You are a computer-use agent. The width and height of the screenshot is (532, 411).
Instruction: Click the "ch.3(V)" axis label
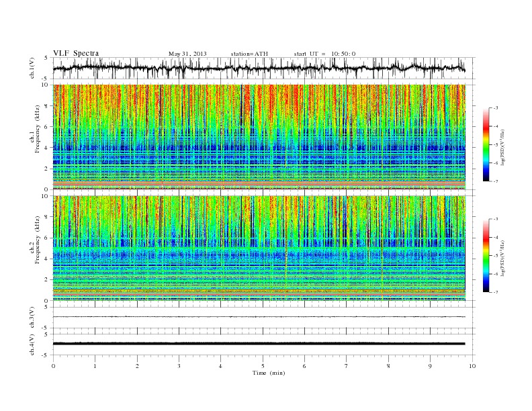(x=32, y=318)
